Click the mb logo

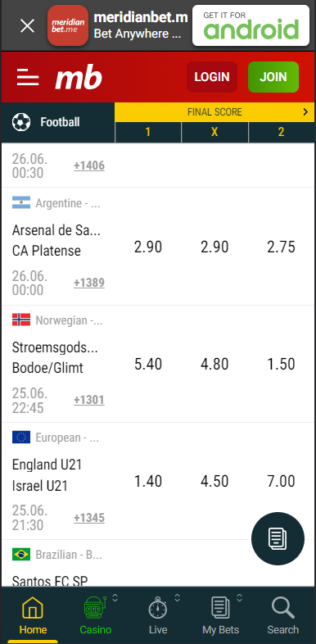[x=79, y=78]
